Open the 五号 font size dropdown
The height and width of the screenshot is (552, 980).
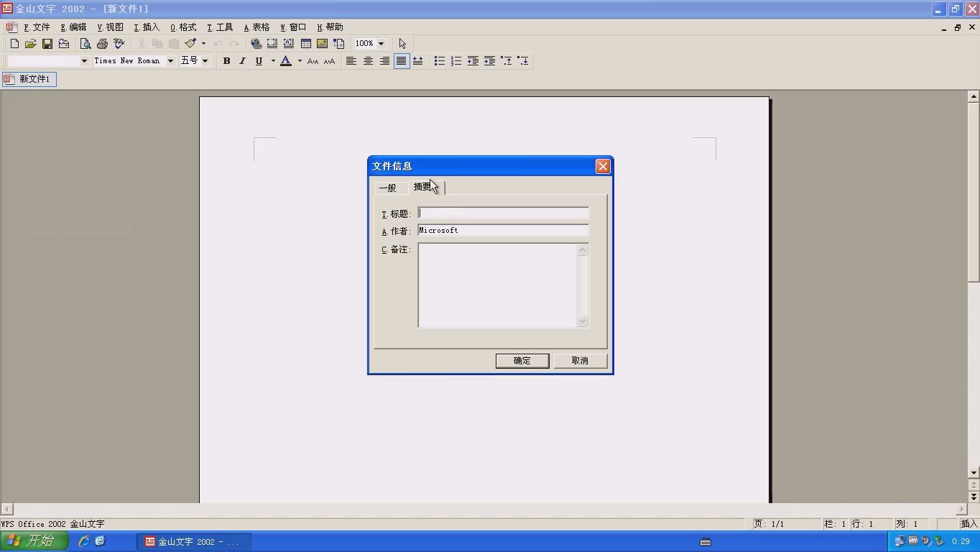pos(205,61)
